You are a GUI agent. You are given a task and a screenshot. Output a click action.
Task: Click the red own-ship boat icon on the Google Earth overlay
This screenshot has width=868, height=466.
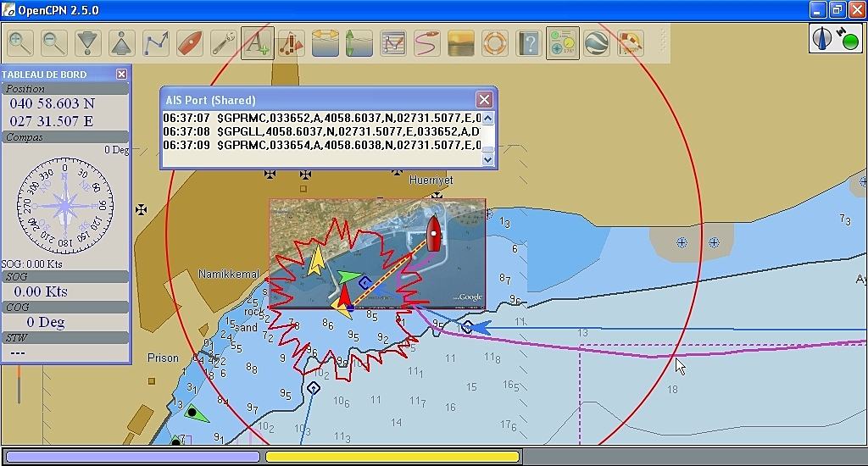(x=433, y=233)
